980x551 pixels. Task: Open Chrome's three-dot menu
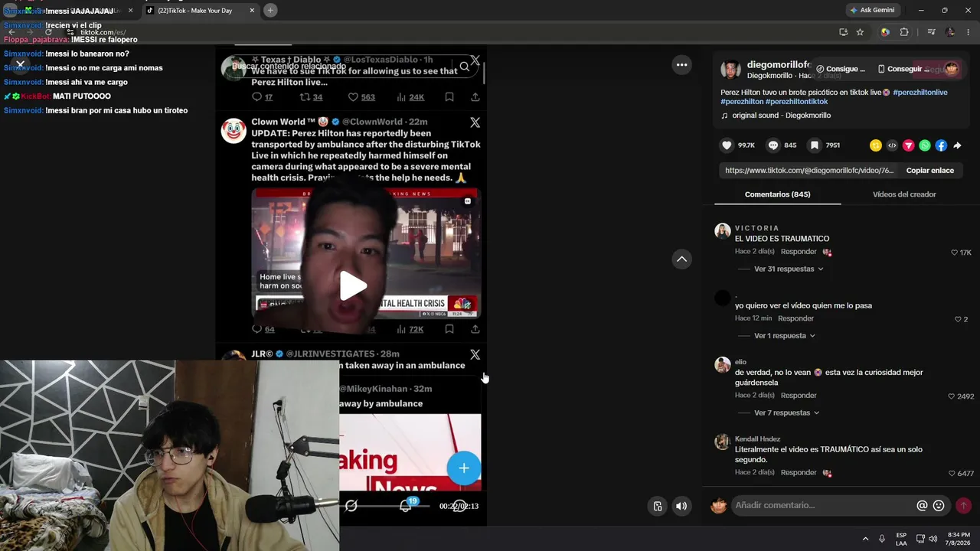click(969, 32)
